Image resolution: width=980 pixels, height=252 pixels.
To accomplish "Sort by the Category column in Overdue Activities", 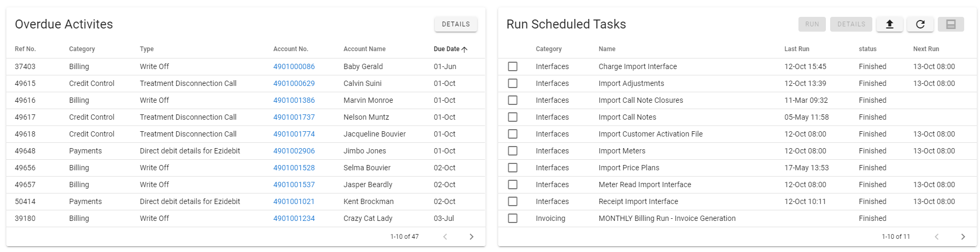I will 82,49.
